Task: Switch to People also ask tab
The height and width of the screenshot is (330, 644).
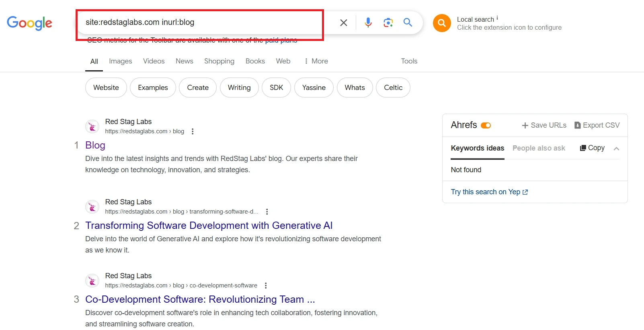Action: 539,148
